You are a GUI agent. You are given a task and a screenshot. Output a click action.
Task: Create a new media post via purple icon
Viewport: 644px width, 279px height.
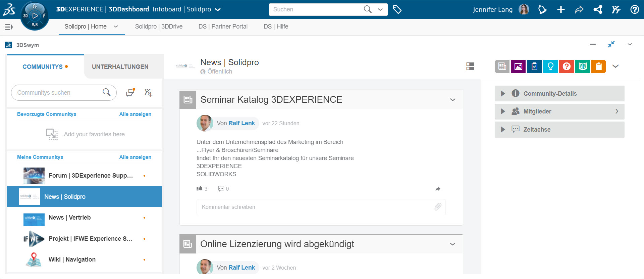518,66
